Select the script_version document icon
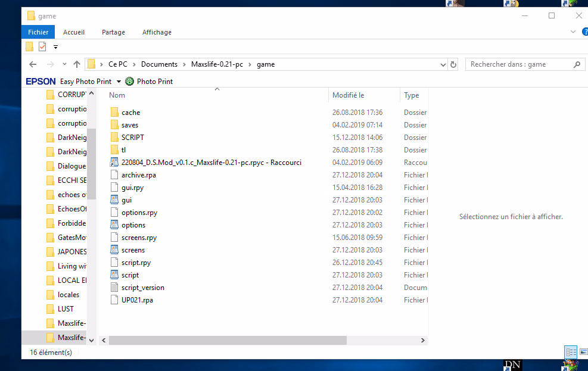 coord(115,288)
